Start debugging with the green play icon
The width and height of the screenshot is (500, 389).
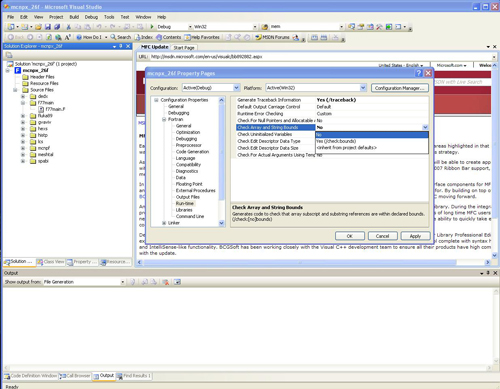coord(152,27)
